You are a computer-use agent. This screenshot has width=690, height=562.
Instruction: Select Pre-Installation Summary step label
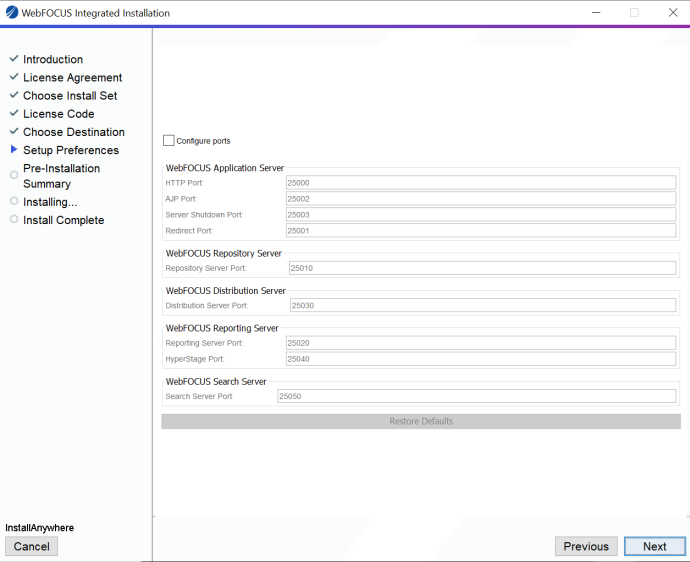pos(62,176)
